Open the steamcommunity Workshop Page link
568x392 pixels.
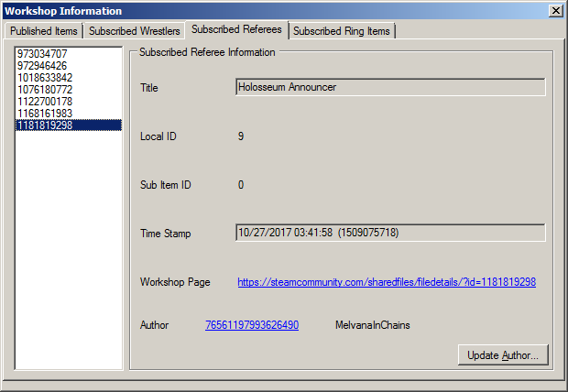tap(386, 282)
